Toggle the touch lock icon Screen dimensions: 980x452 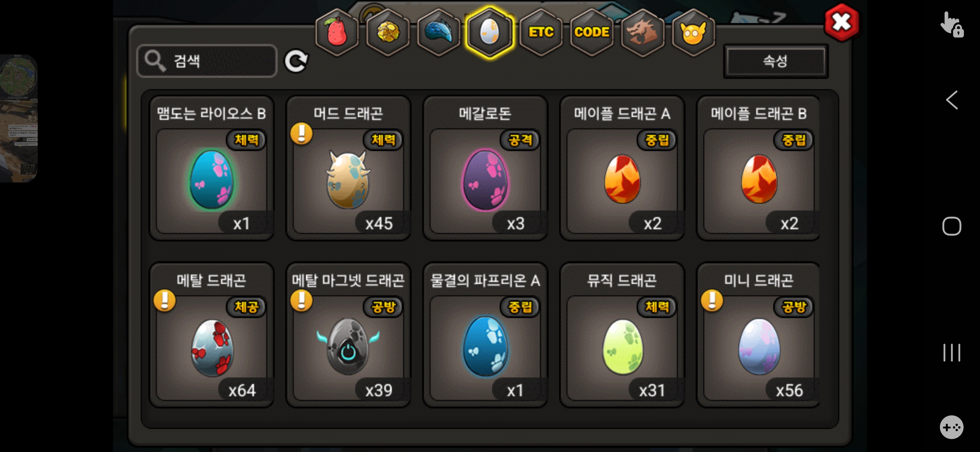pyautogui.click(x=952, y=25)
